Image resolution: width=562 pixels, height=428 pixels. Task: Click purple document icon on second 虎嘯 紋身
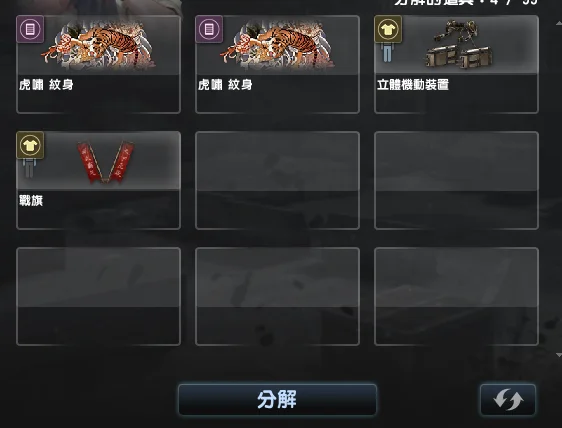(x=209, y=29)
